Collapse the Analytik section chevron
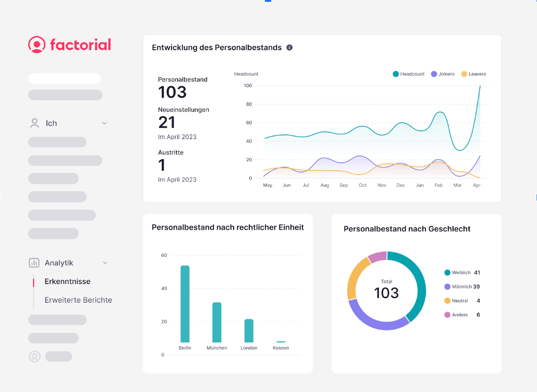This screenshot has height=392, width=537. [105, 263]
